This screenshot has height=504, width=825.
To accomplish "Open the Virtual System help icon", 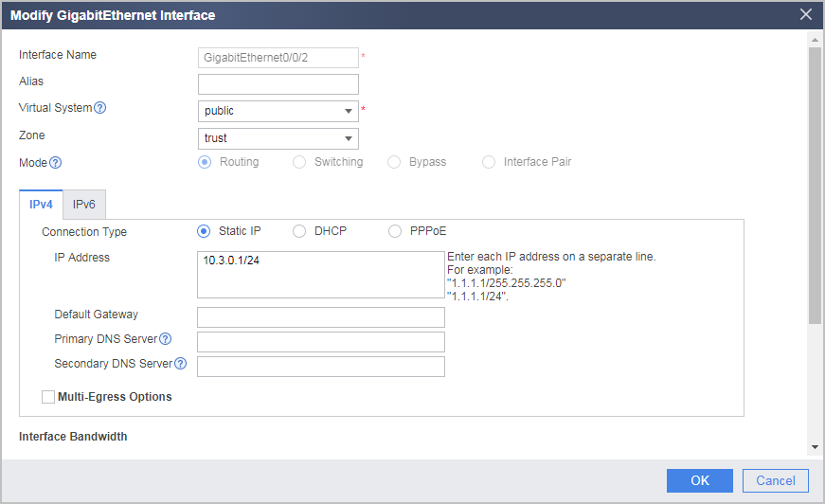I will pos(100,108).
